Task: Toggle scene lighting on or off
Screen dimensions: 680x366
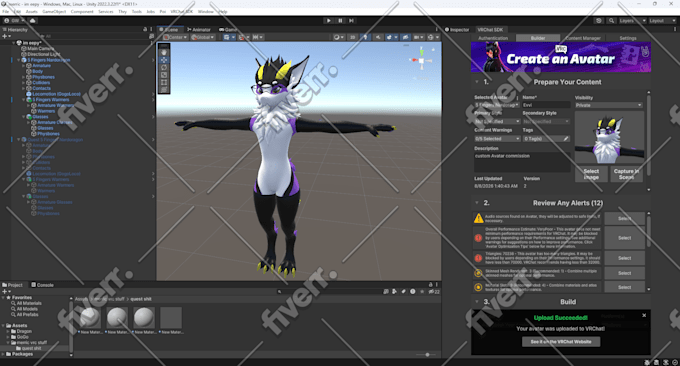Action: [x=365, y=37]
